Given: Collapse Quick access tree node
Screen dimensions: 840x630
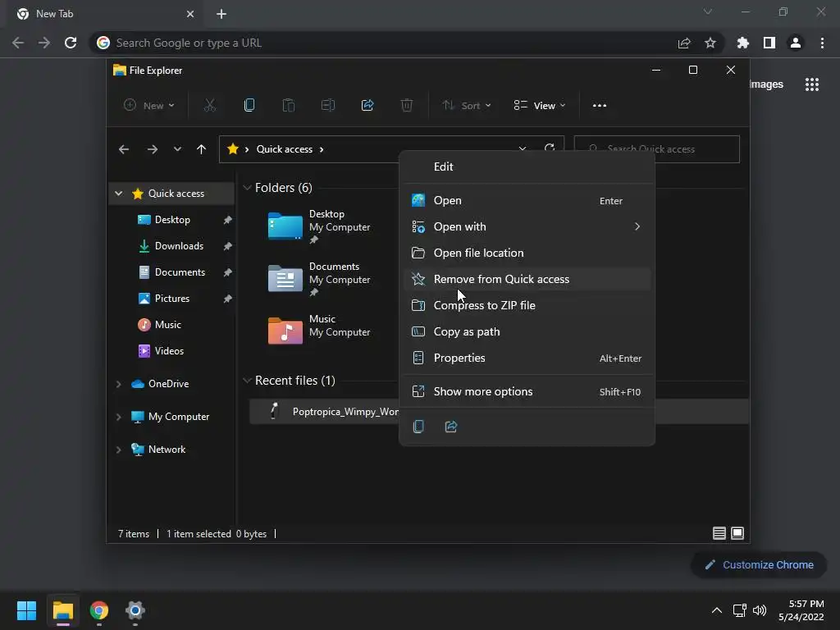Looking at the screenshot, I should 119,194.
